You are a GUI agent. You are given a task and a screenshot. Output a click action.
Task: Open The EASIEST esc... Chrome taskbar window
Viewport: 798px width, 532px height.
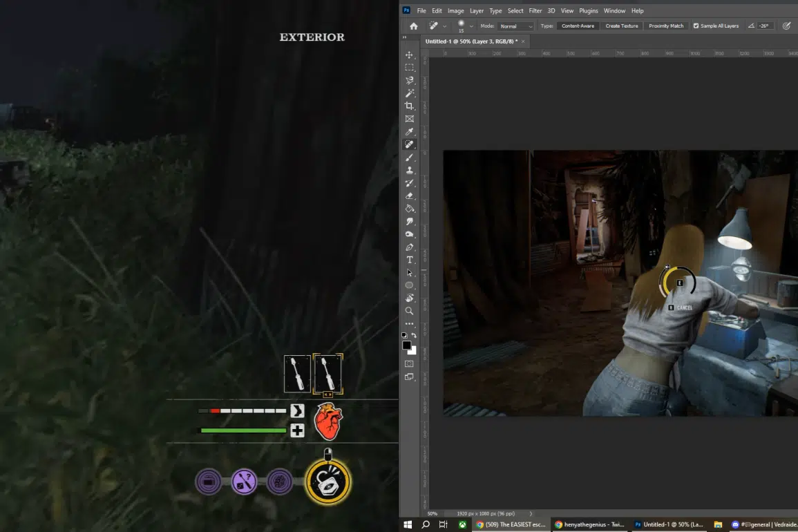511,524
